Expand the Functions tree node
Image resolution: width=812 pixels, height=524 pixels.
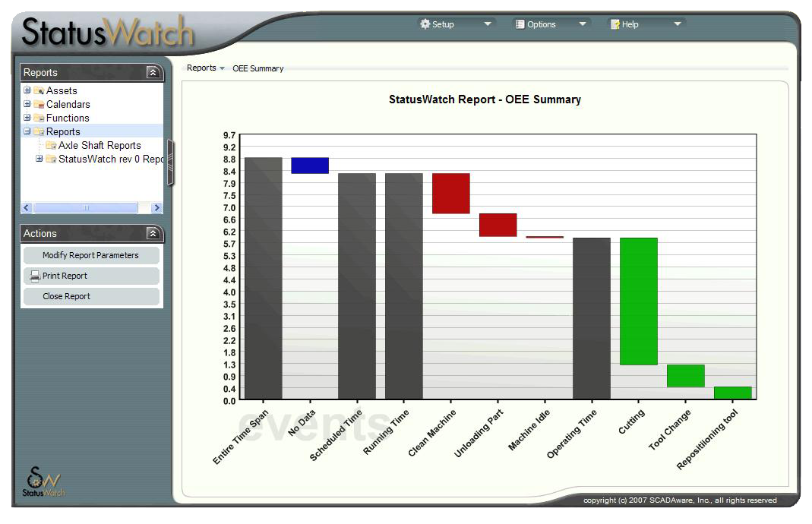pyautogui.click(x=27, y=118)
